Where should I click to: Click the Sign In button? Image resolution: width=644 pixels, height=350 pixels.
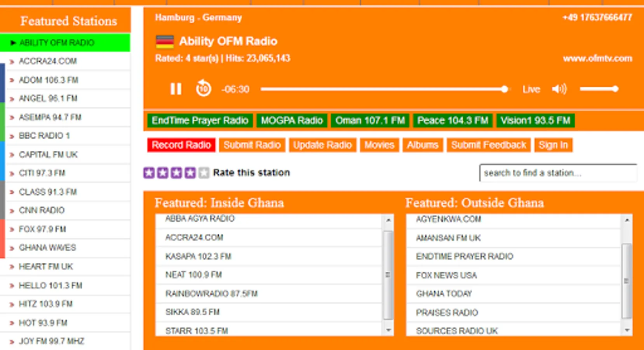coord(553,145)
